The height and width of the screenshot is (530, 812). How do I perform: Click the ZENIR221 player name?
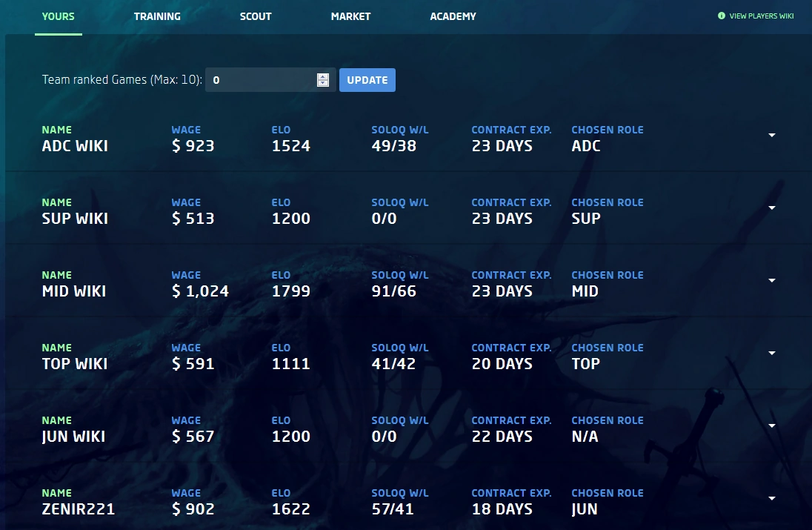tap(77, 509)
